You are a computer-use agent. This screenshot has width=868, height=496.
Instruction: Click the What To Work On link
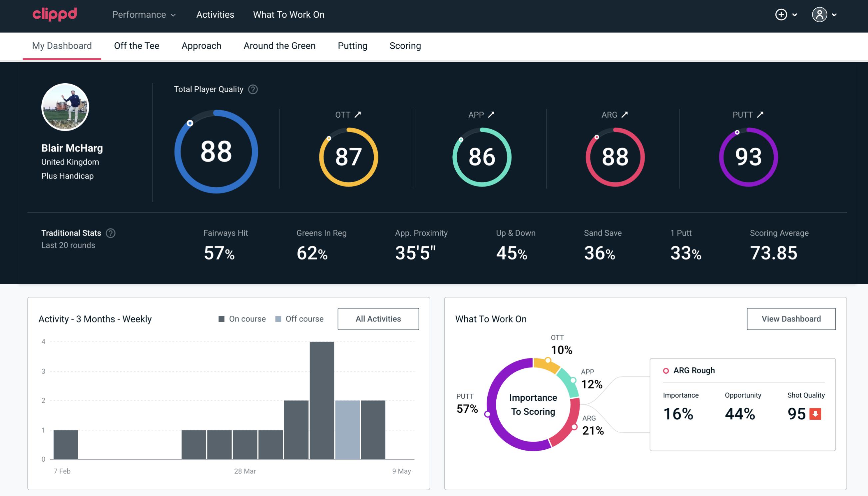point(288,15)
